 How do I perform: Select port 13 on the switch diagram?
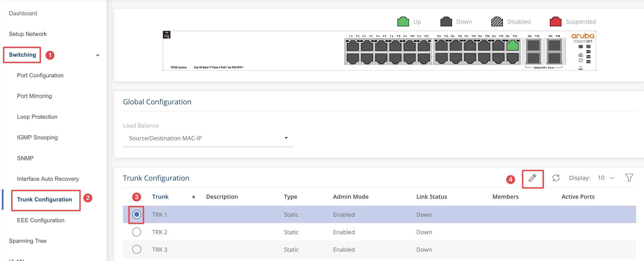tap(441, 46)
